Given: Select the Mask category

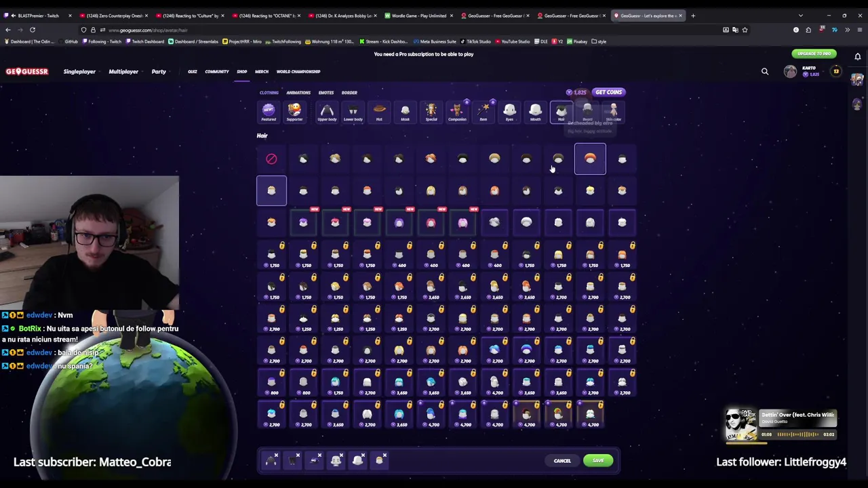Looking at the screenshot, I should click(x=405, y=113).
